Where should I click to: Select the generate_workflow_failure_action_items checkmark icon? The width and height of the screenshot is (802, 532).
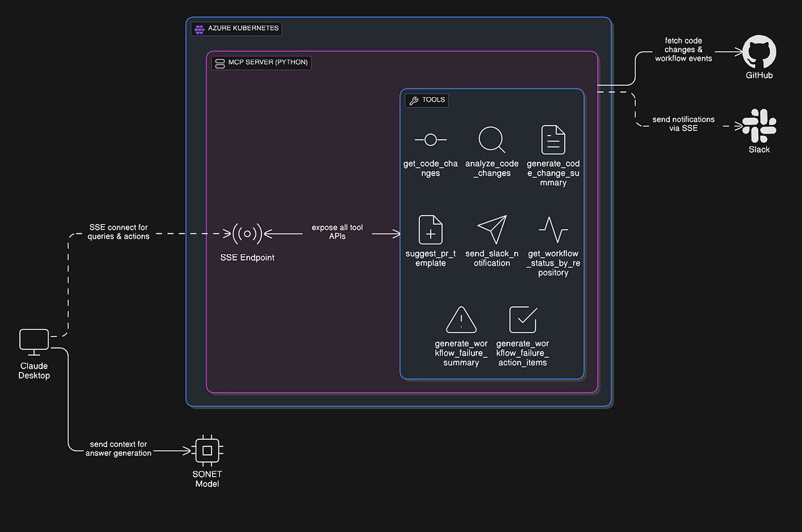pyautogui.click(x=522, y=319)
